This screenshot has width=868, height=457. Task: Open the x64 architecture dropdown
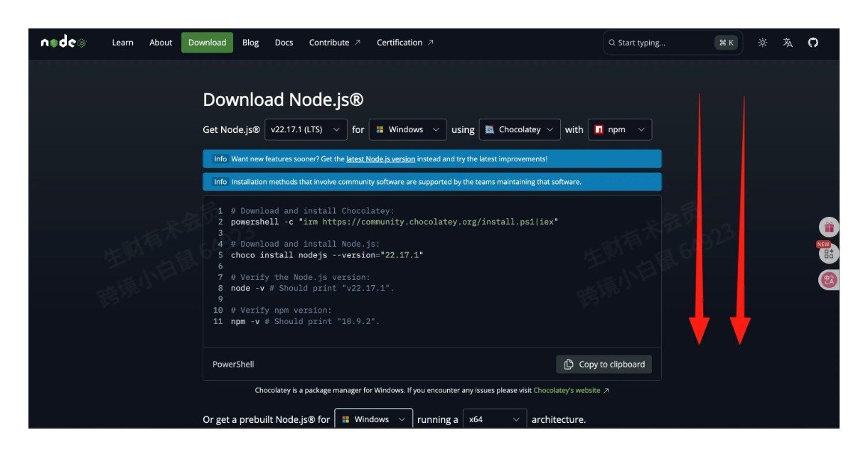495,419
